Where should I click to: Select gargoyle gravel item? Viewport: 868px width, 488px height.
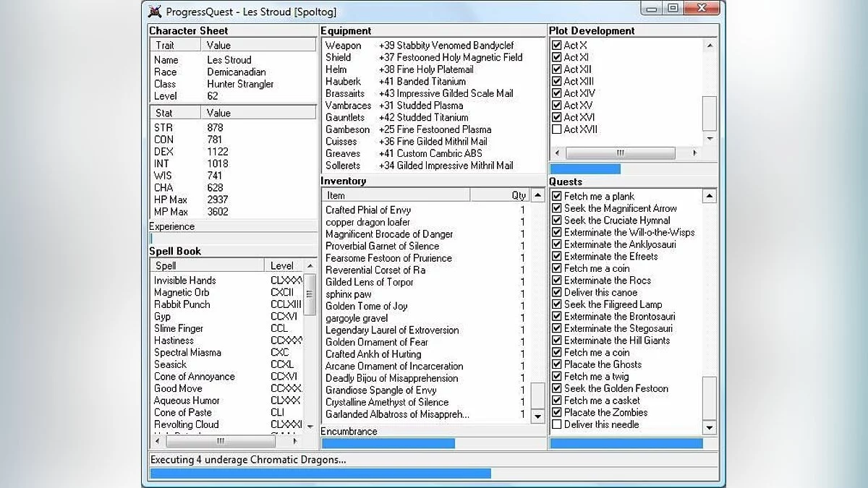(357, 318)
